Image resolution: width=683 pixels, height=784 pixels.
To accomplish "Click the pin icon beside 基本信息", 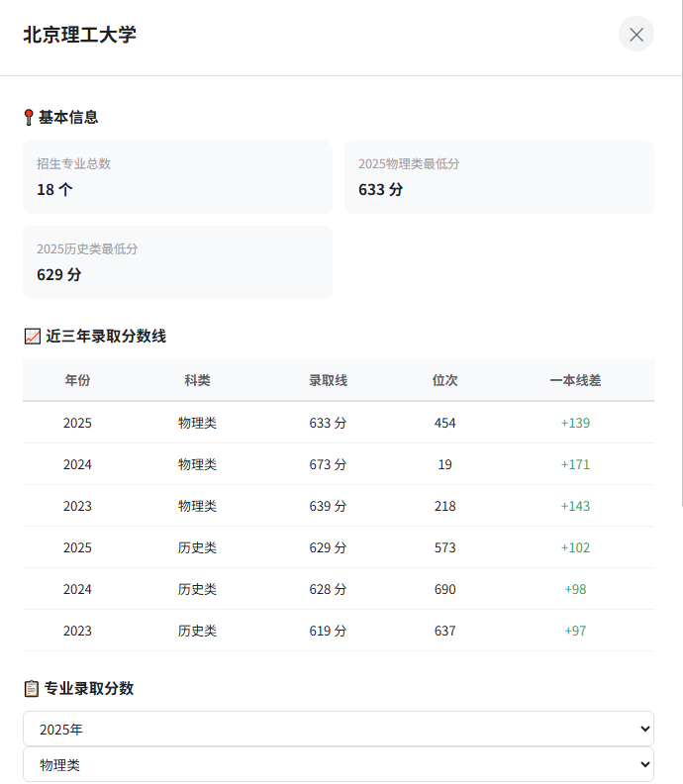I will pos(29,118).
